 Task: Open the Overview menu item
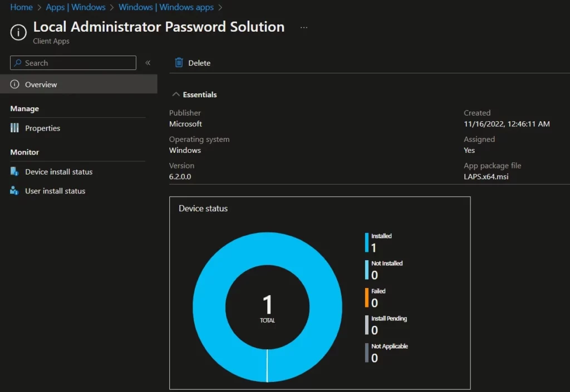click(78, 84)
